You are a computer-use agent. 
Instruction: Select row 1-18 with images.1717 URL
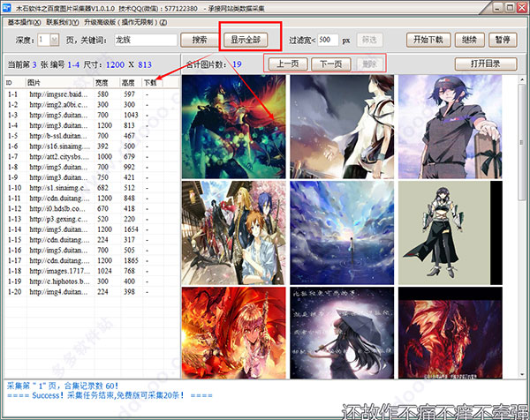(x=92, y=271)
